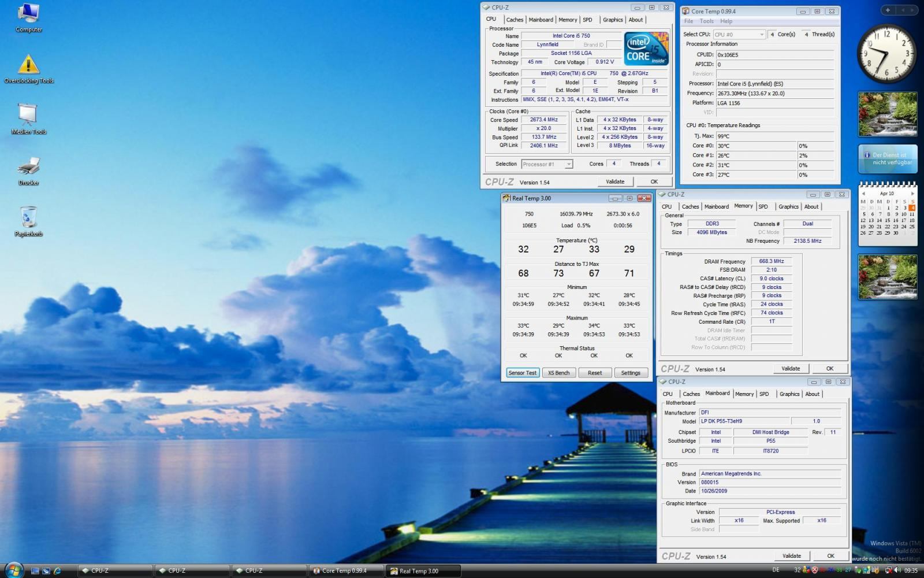Switch to Mainboard tab in top CPU-Z window
Image resolution: width=924 pixels, height=578 pixels.
point(541,20)
